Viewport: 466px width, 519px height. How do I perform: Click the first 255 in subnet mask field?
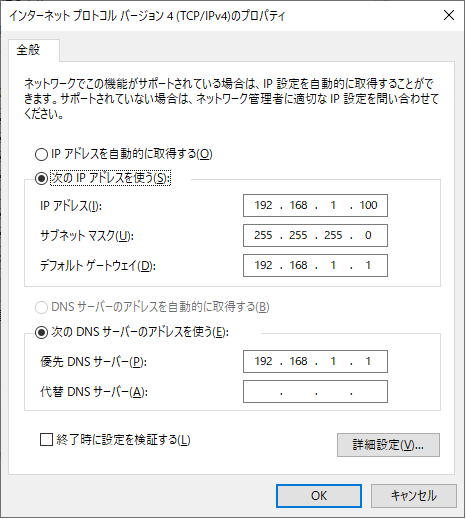point(263,235)
